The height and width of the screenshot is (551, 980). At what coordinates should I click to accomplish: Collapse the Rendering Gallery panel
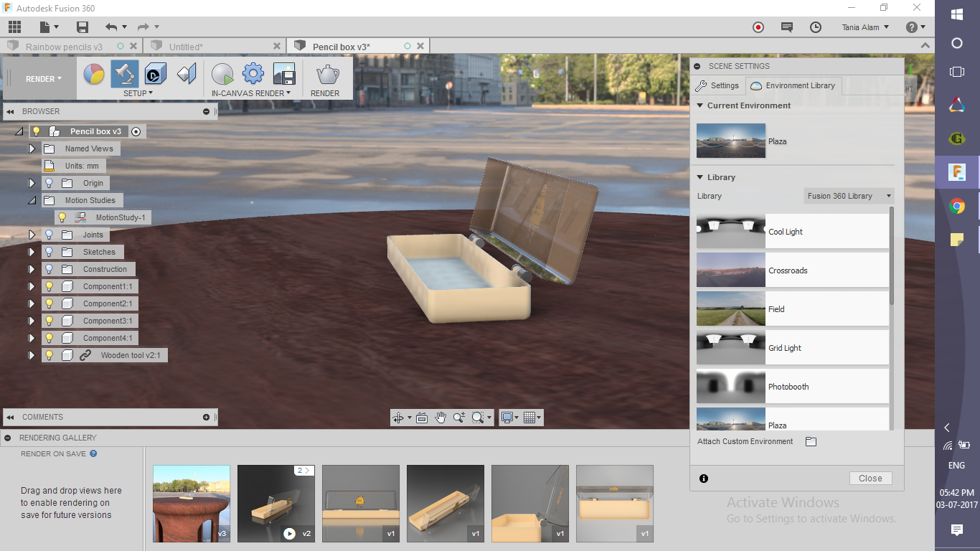click(x=8, y=438)
